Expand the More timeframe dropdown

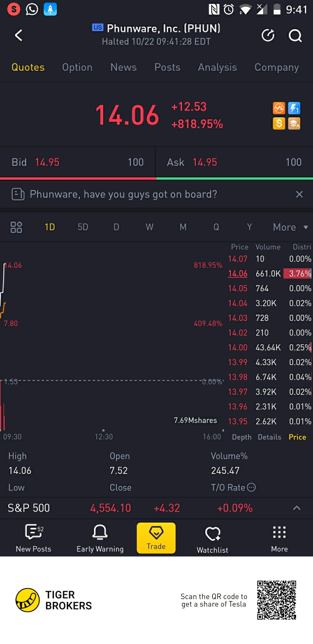290,227
